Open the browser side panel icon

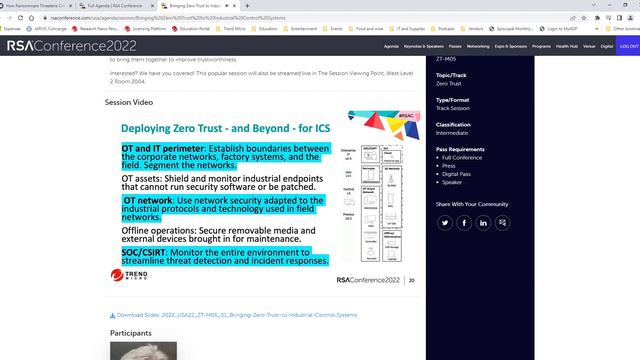coord(619,18)
